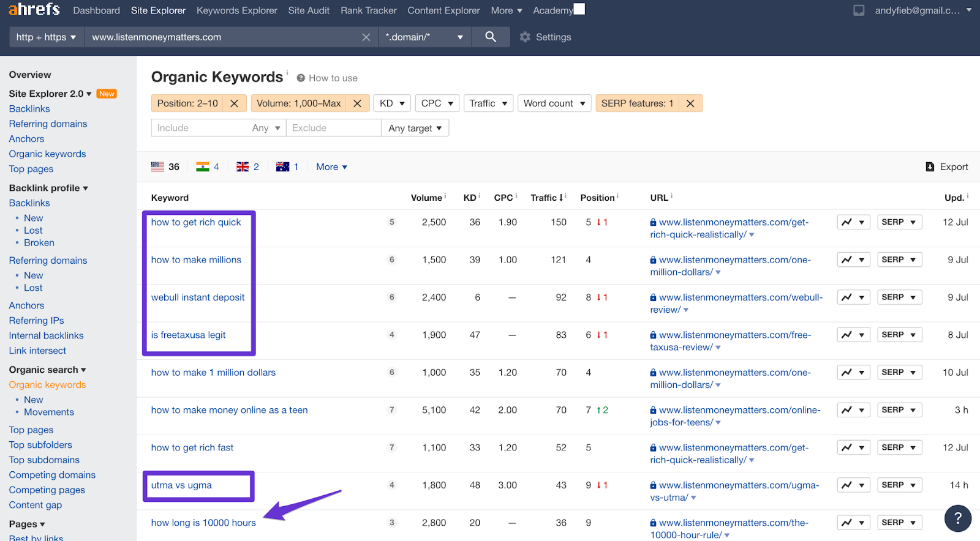Click the Export button
The height and width of the screenshot is (541, 980).
coord(947,167)
